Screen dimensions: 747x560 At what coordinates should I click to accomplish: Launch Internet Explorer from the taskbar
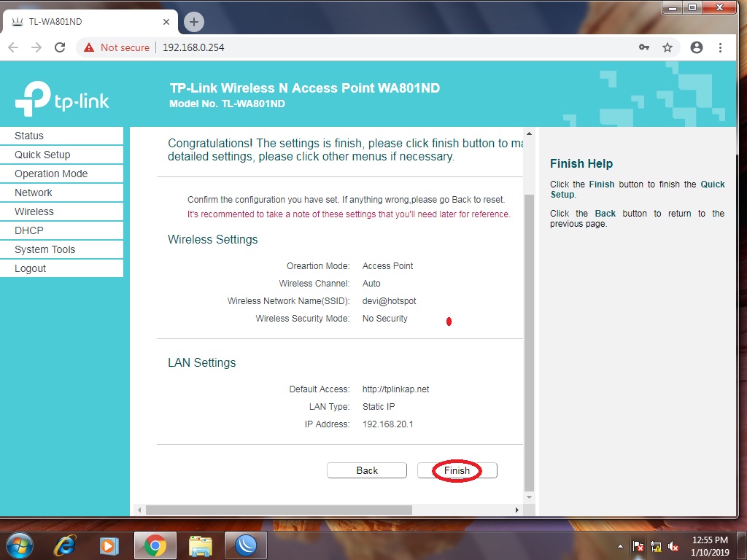click(x=65, y=545)
